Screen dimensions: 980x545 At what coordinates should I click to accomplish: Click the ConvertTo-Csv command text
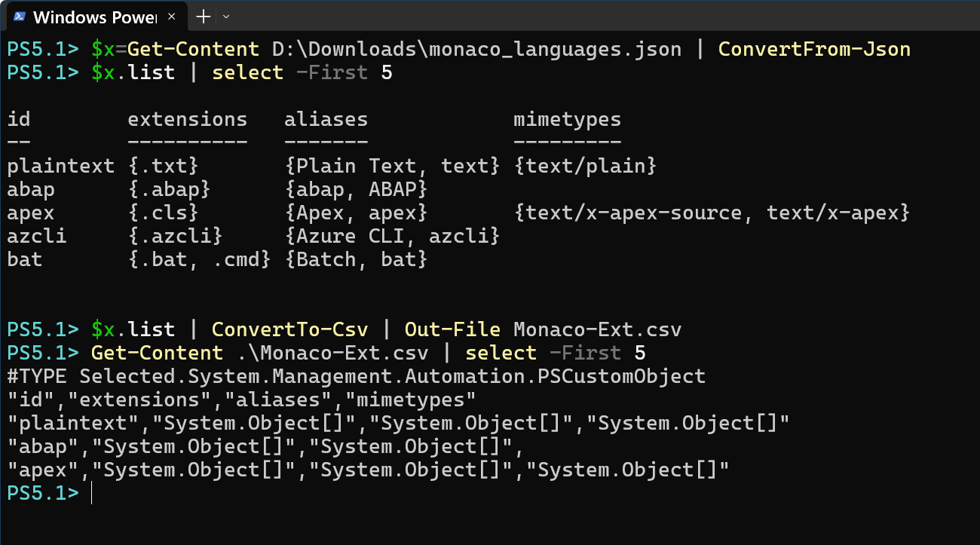(289, 329)
